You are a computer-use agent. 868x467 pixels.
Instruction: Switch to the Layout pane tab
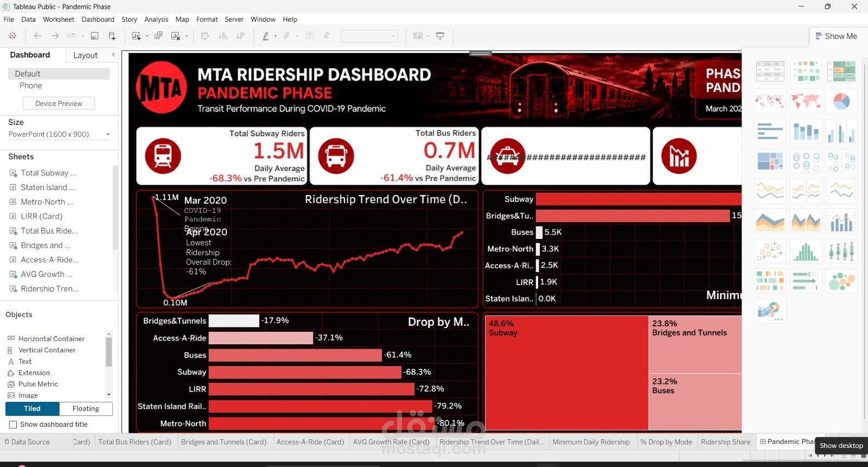[x=85, y=55]
